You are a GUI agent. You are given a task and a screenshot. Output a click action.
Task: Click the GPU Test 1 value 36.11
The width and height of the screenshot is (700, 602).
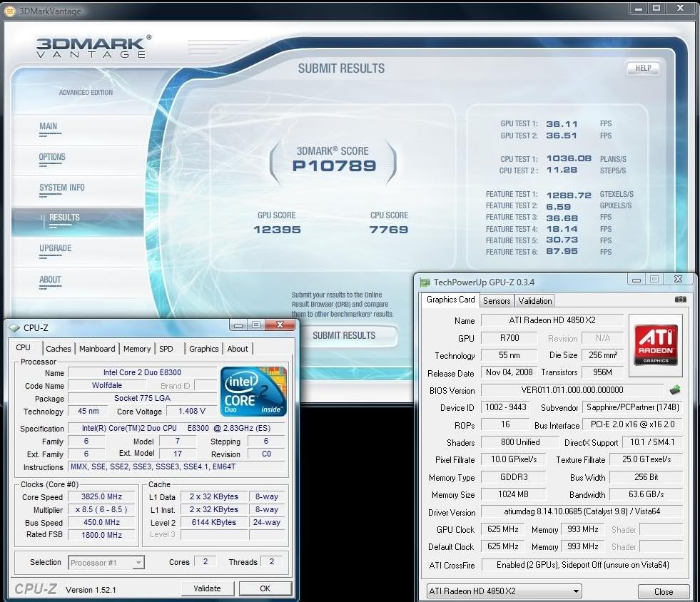coord(562,124)
